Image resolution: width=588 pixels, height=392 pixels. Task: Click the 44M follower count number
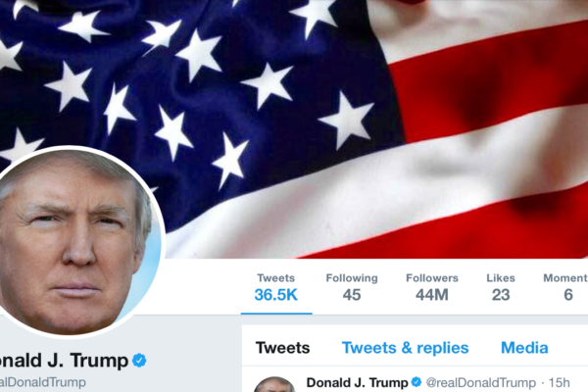[x=432, y=295]
